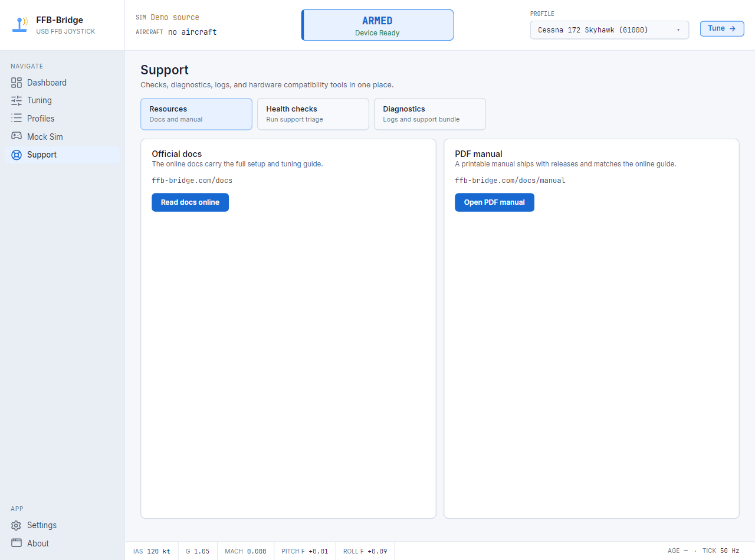Switch to the Health checks tab

pos(313,114)
